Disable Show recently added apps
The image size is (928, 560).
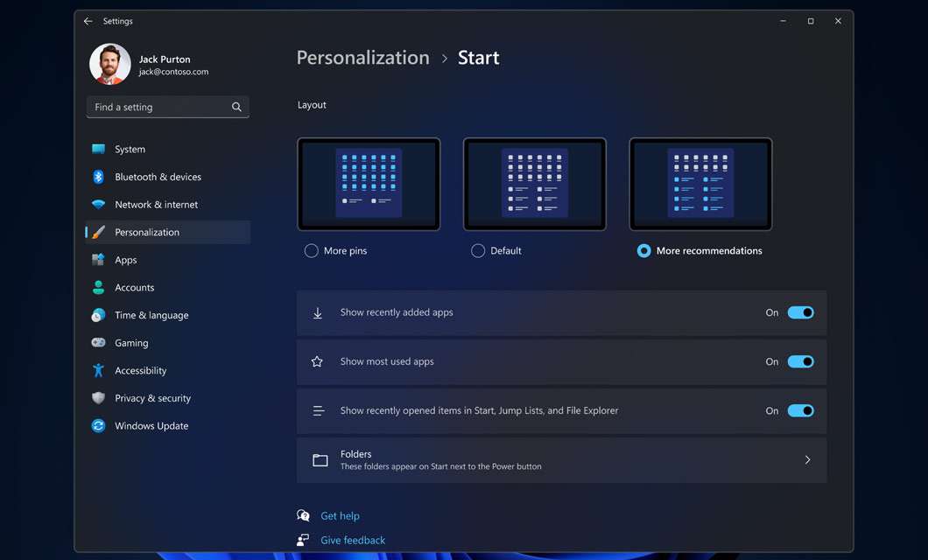click(x=801, y=312)
